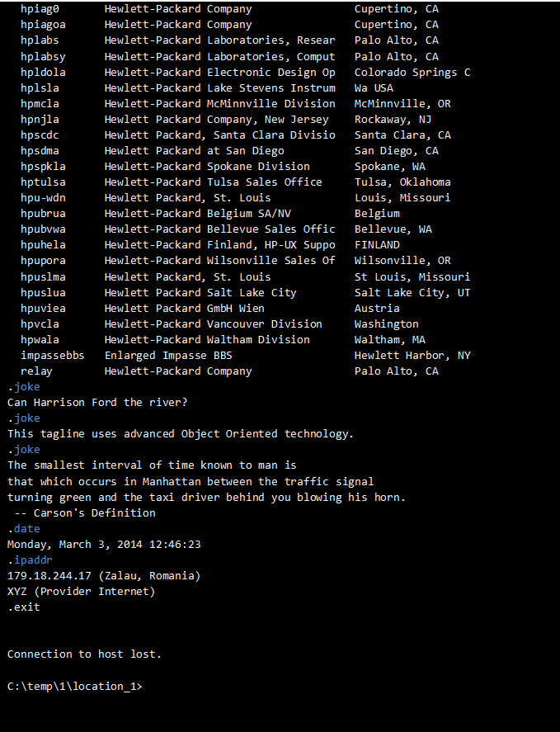Click the 'Connection to host lost.' message
The width and height of the screenshot is (560, 732).
point(84,654)
